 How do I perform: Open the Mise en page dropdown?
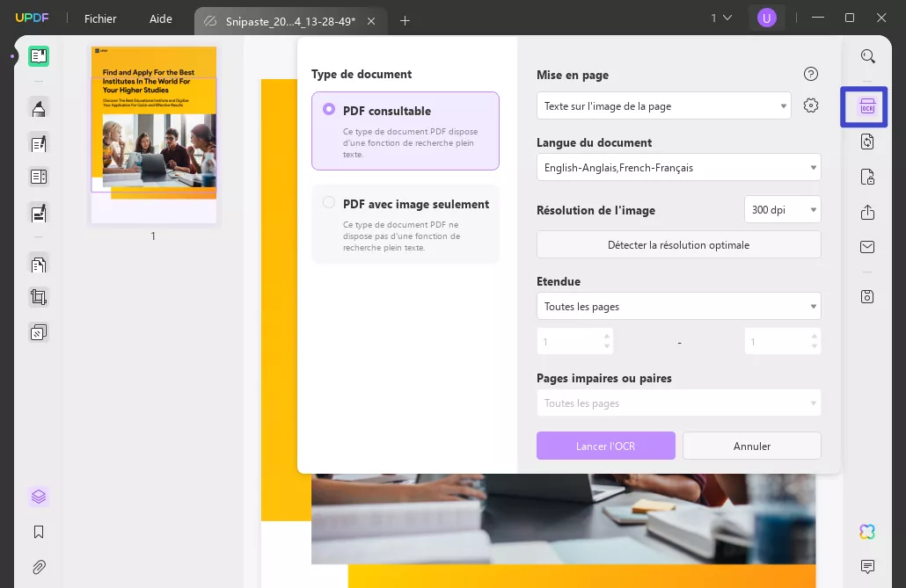coord(663,105)
